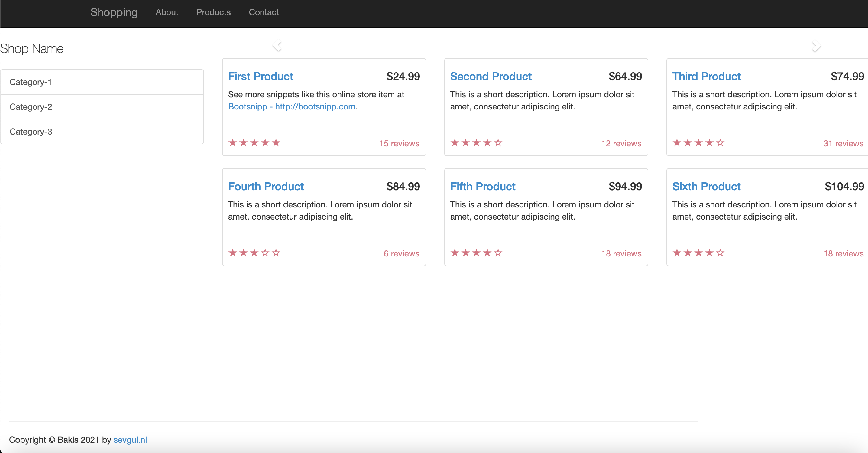The width and height of the screenshot is (868, 453).
Task: Click the 31 reviews text
Action: point(844,143)
